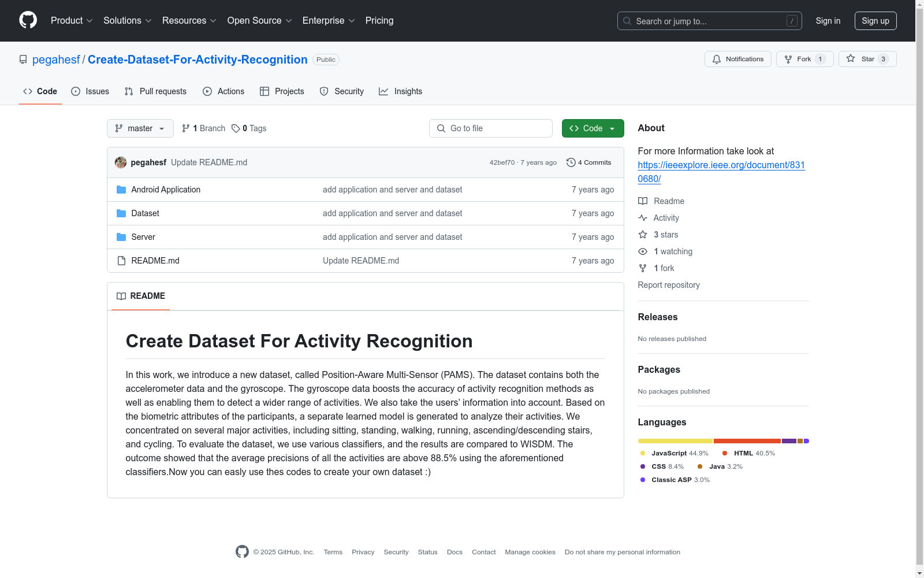Open commit 42bef70 hash link

(502, 162)
